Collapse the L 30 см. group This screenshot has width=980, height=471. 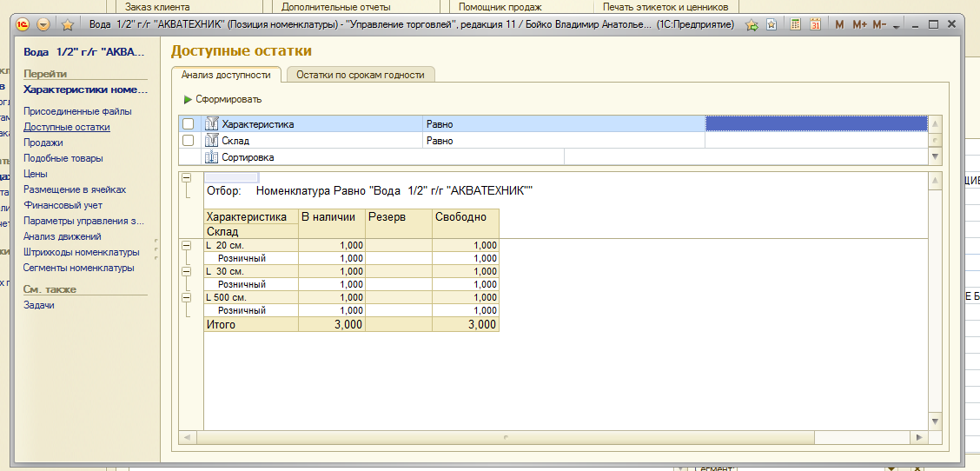[186, 271]
